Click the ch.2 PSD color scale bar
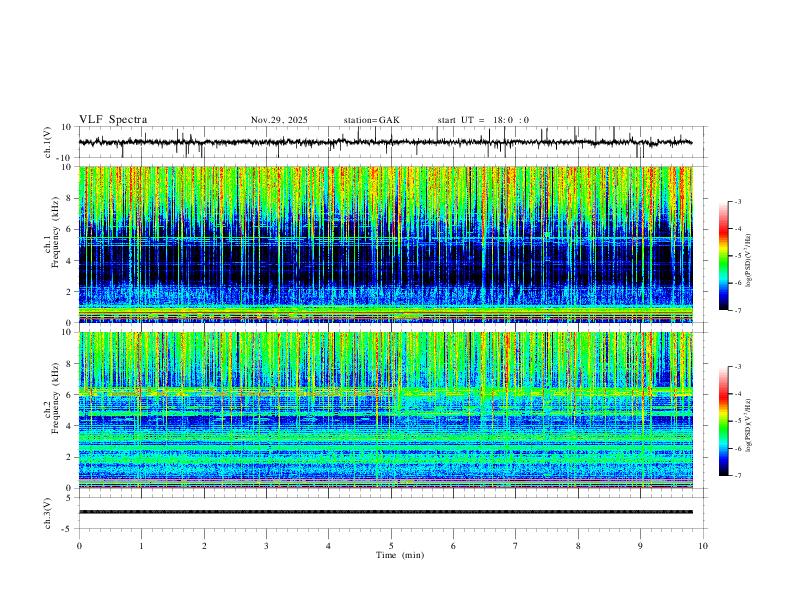Screen dimensions: 792x612 (724, 421)
